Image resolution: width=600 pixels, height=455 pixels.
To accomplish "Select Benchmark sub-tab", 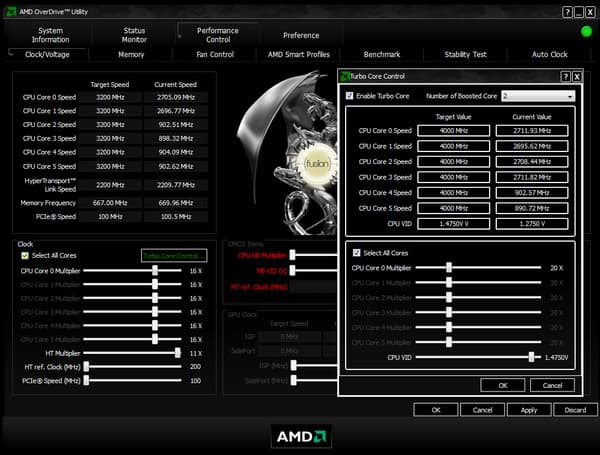I will pos(382,54).
